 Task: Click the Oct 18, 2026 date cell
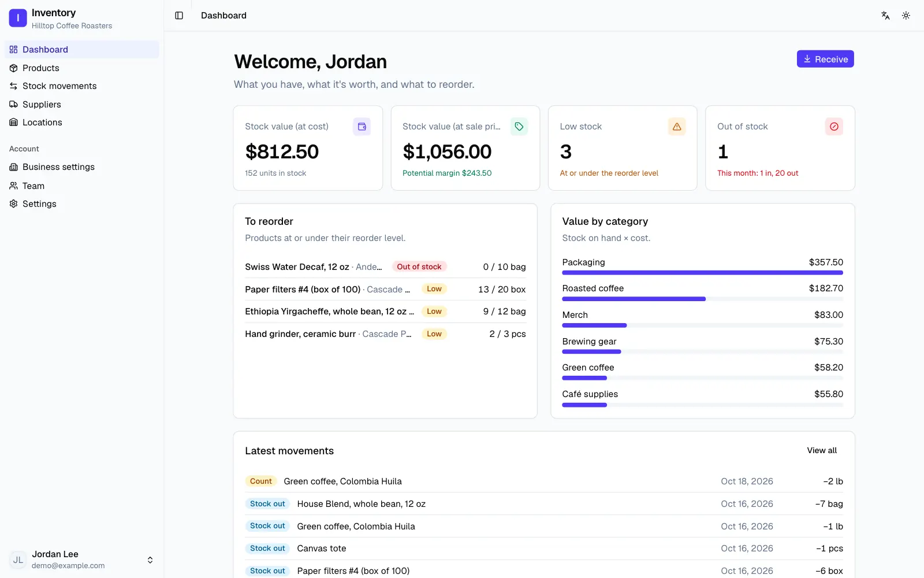point(747,481)
